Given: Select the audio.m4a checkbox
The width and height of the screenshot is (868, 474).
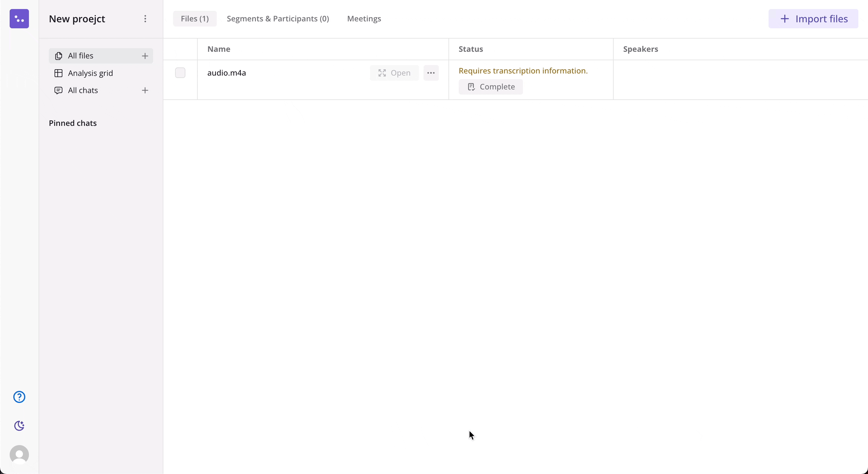Looking at the screenshot, I should point(180,73).
